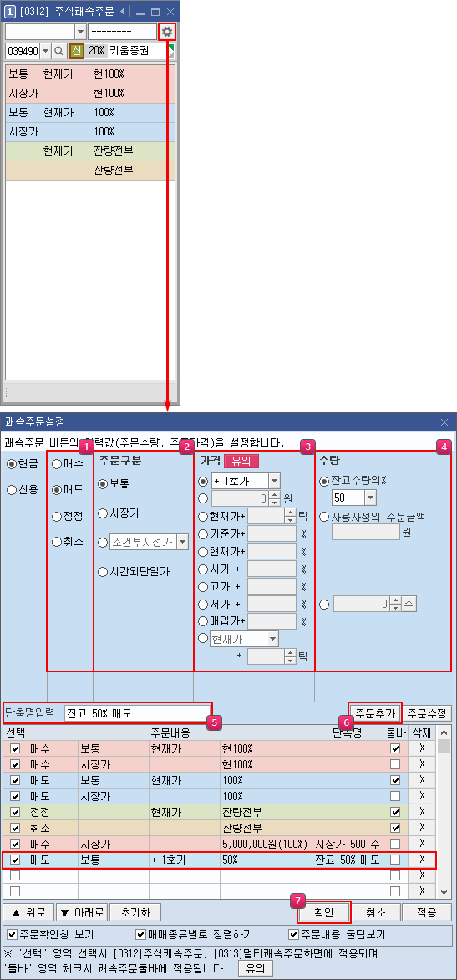457x980 pixels.
Task: Delete the 잔고 50% 매도 row
Action: 422,860
